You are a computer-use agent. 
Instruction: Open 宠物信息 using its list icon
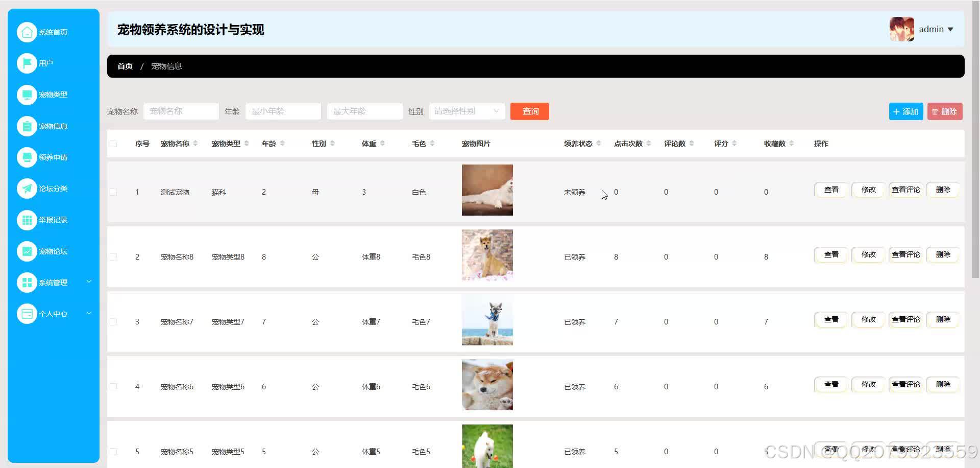point(28,126)
